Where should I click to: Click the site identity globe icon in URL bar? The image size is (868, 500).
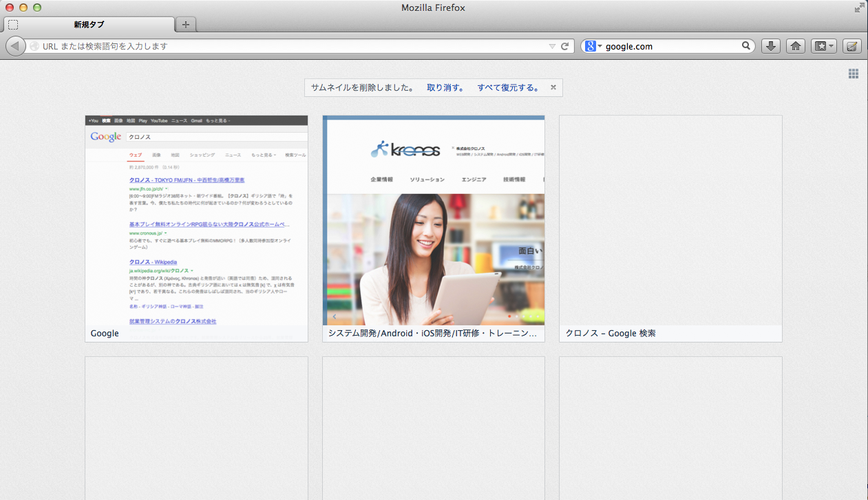point(34,46)
